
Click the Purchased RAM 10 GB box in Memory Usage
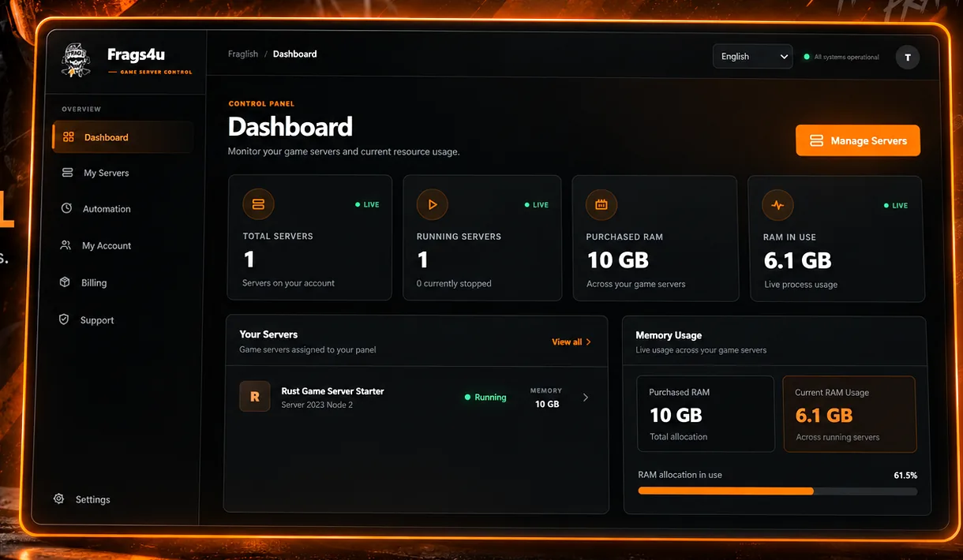(706, 414)
